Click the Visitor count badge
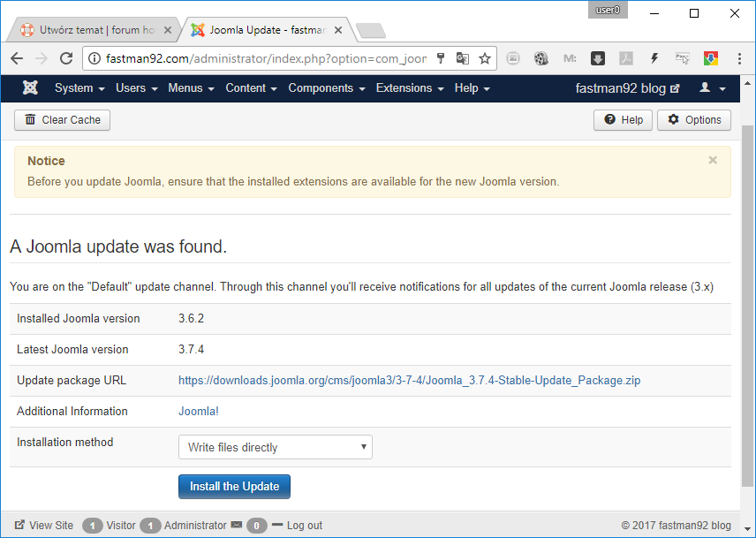The width and height of the screenshot is (756, 538). pos(93,526)
